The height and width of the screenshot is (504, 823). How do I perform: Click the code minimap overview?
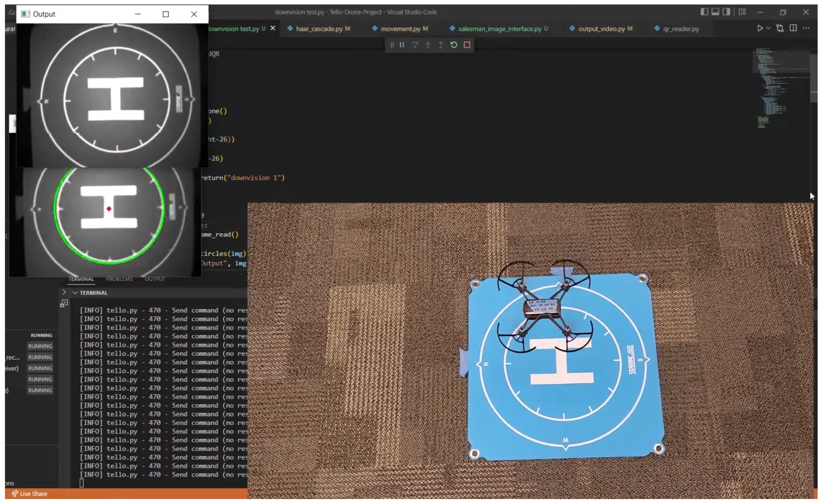775,87
